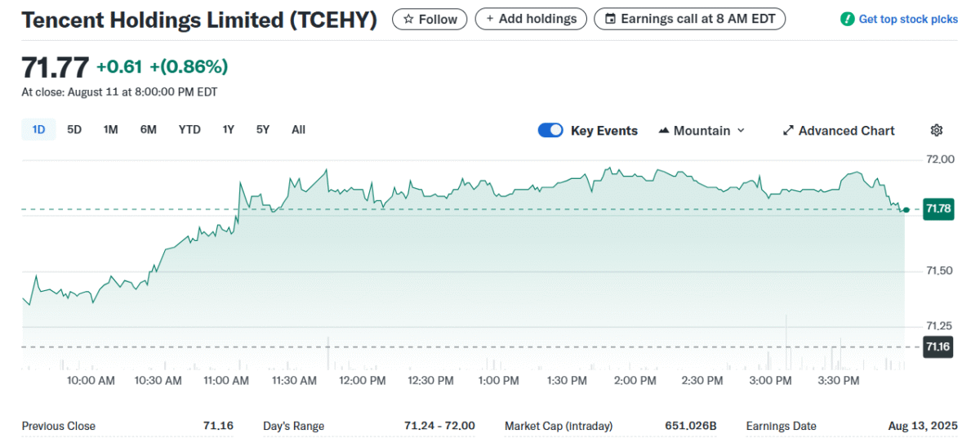Click the 71.25 y-axis label
This screenshot has height=443, width=980.
pyautogui.click(x=941, y=326)
